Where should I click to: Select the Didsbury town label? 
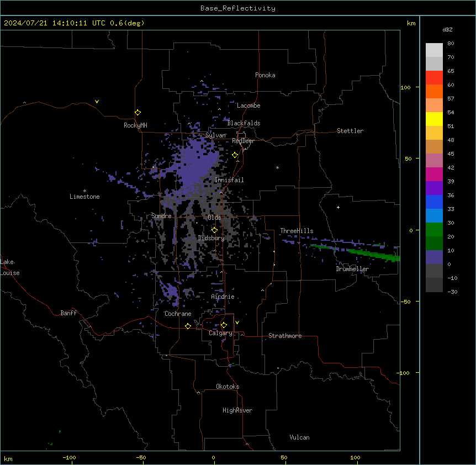point(211,238)
